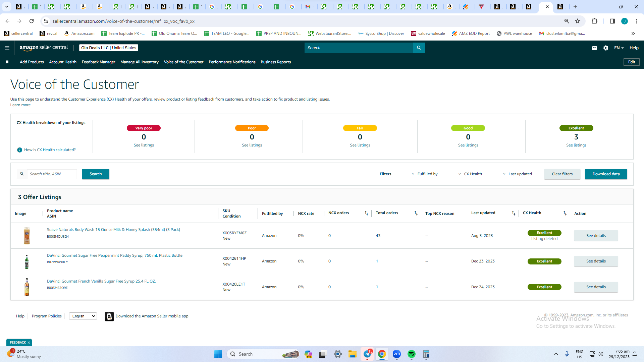Viewport: 644px width, 362px height.
Task: Open the tab search dropdown arrow
Action: (6, 7)
